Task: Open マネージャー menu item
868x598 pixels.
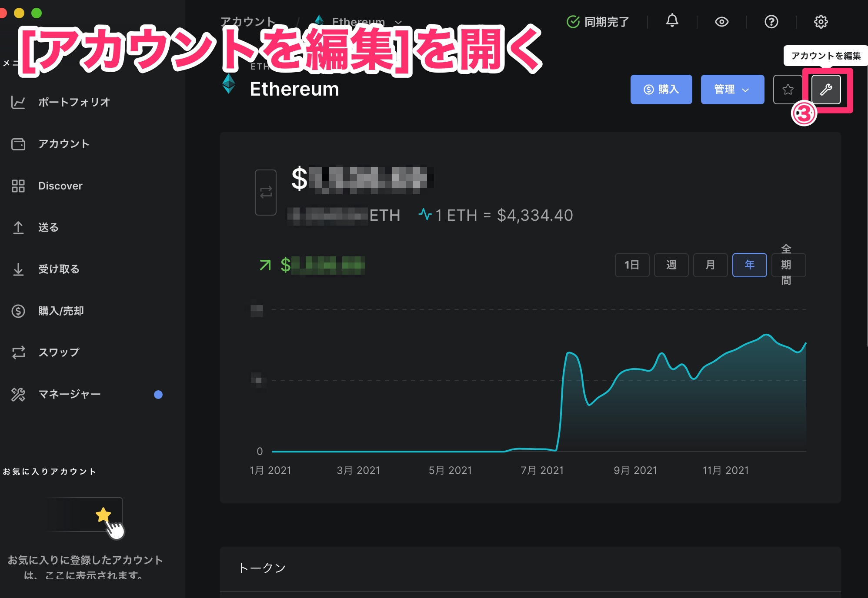Action: pos(70,395)
